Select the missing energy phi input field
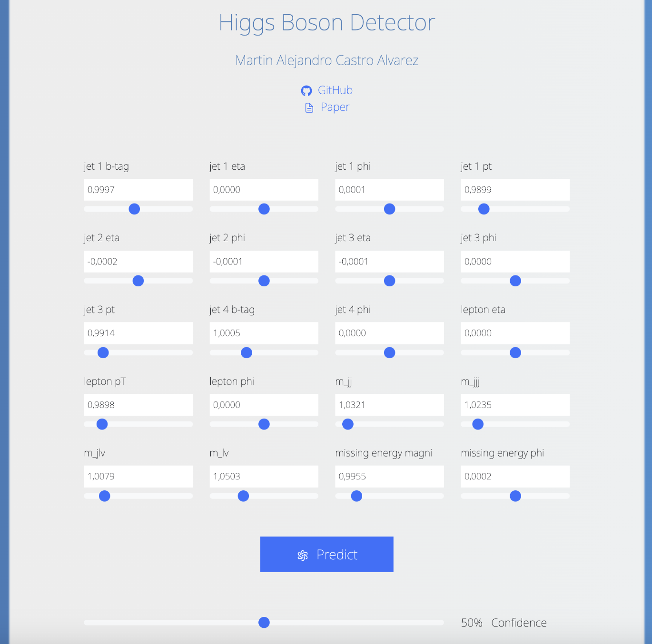The height and width of the screenshot is (644, 652). 514,476
